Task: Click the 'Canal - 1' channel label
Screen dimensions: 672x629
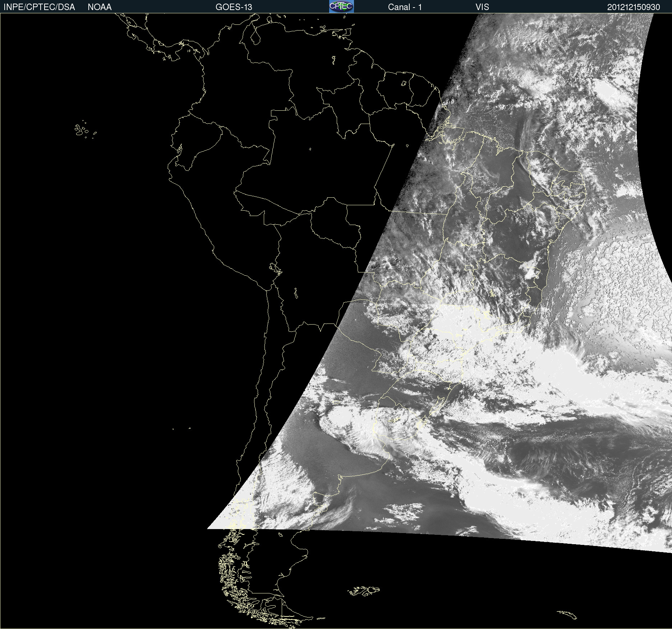Action: pyautogui.click(x=405, y=7)
